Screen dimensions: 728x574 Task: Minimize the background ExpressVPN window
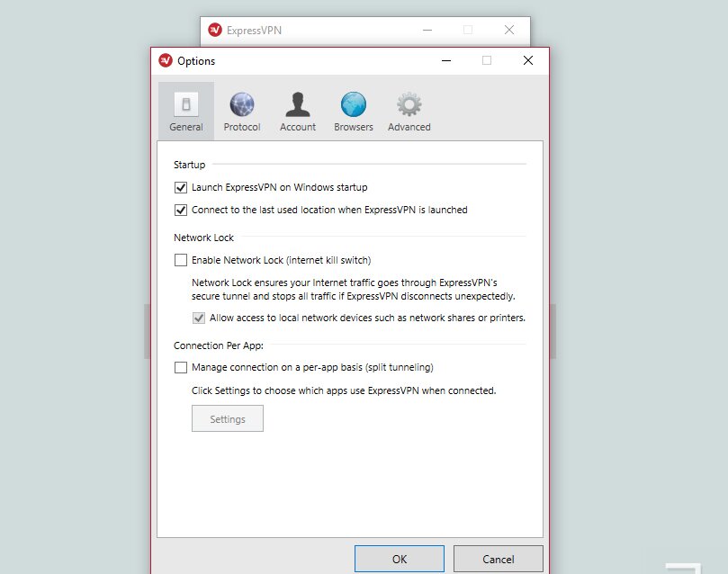click(x=427, y=31)
